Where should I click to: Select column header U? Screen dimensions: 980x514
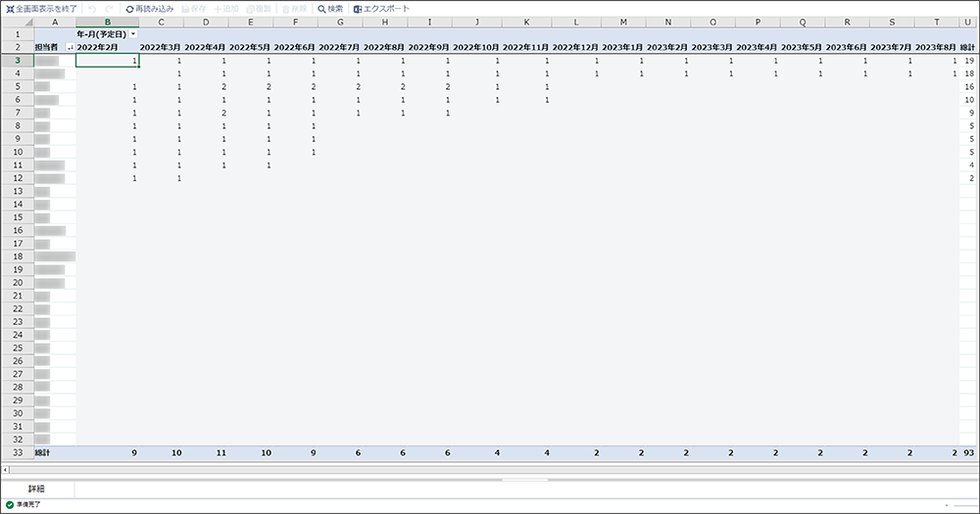pyautogui.click(x=968, y=22)
